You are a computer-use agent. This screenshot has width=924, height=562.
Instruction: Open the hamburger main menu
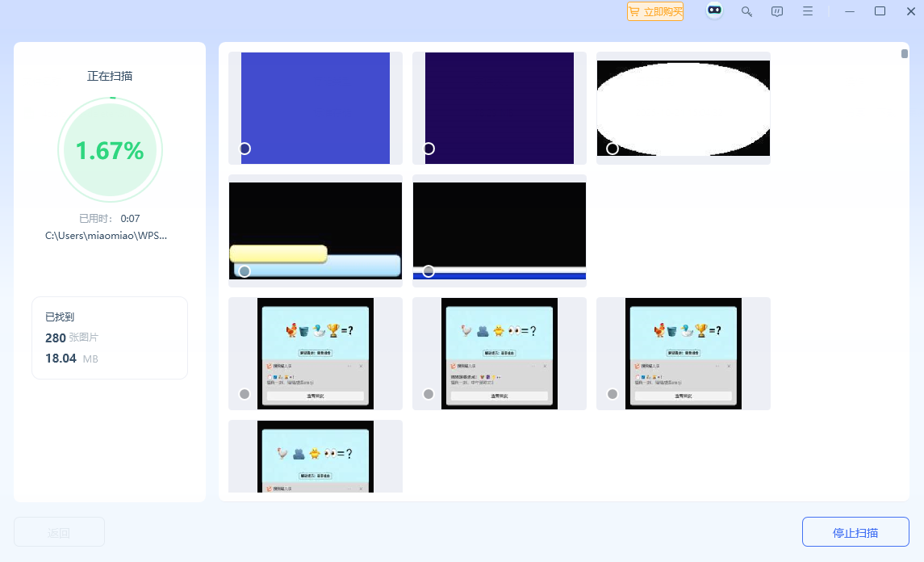(x=808, y=11)
